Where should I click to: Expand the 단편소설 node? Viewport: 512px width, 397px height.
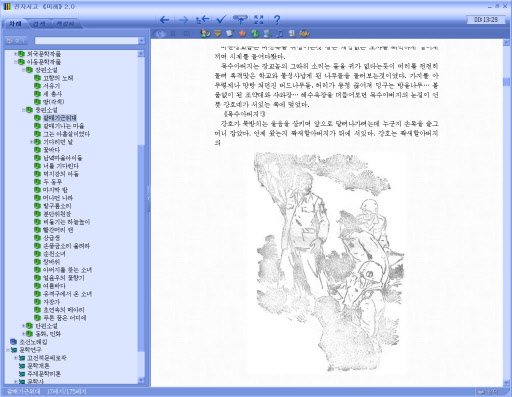coord(24,325)
